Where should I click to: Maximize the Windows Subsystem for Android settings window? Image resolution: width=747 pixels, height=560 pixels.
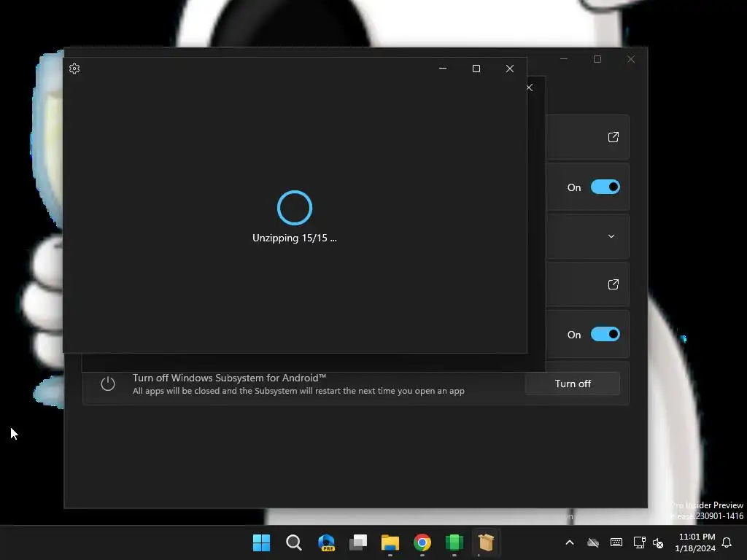pyautogui.click(x=597, y=59)
